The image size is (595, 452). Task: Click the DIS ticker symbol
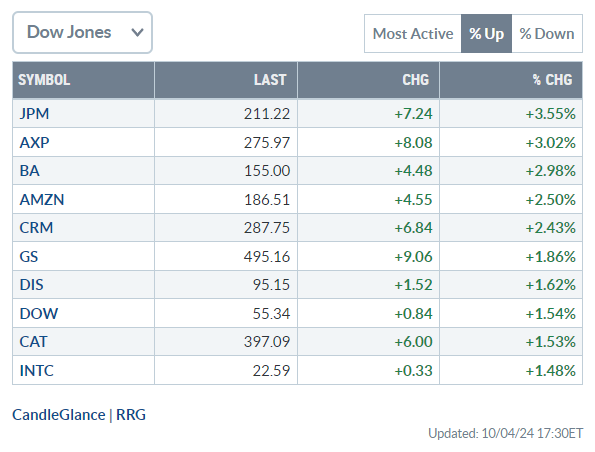(x=31, y=285)
